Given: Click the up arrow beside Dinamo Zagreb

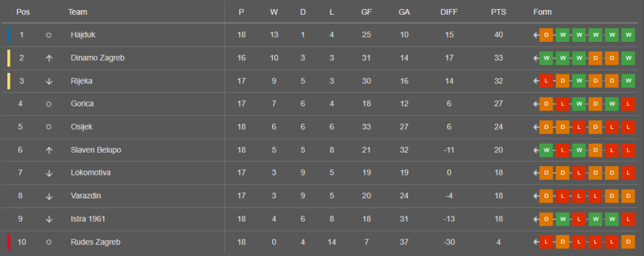Looking at the screenshot, I should 49,58.
